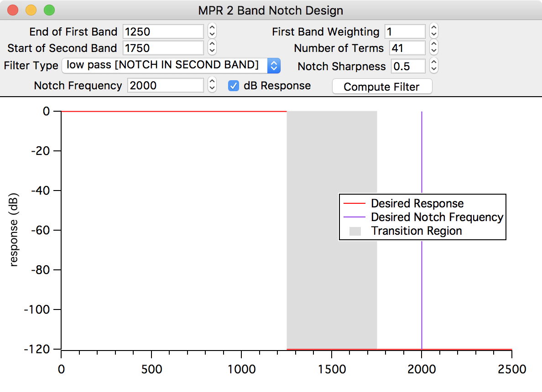Reduce Notch Sharpness with stepper down arrow
Image resolution: width=542 pixels, height=392 pixels.
tap(434, 69)
